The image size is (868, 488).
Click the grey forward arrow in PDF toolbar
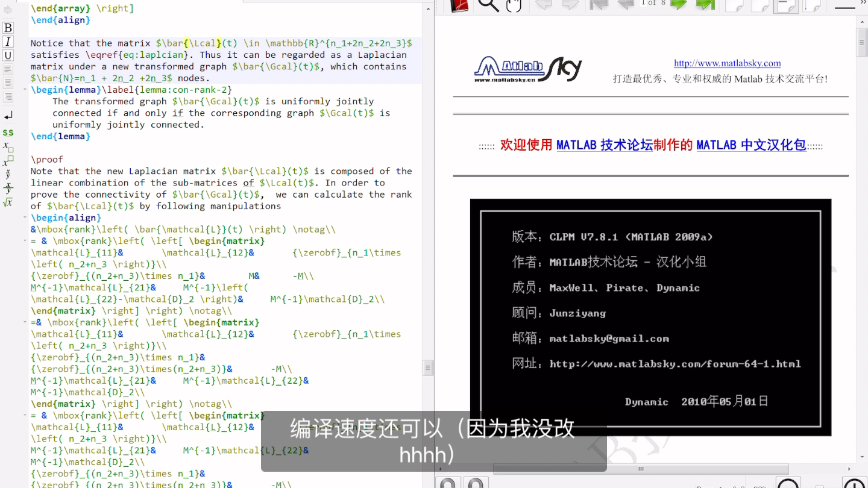pos(570,4)
